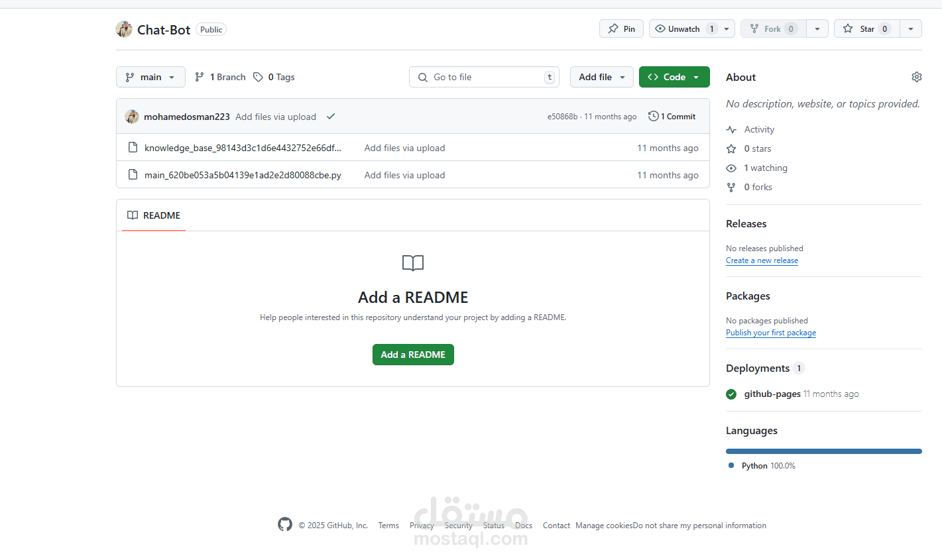Click the magnifier icon in Go to file
The image size is (942, 560).
point(423,78)
